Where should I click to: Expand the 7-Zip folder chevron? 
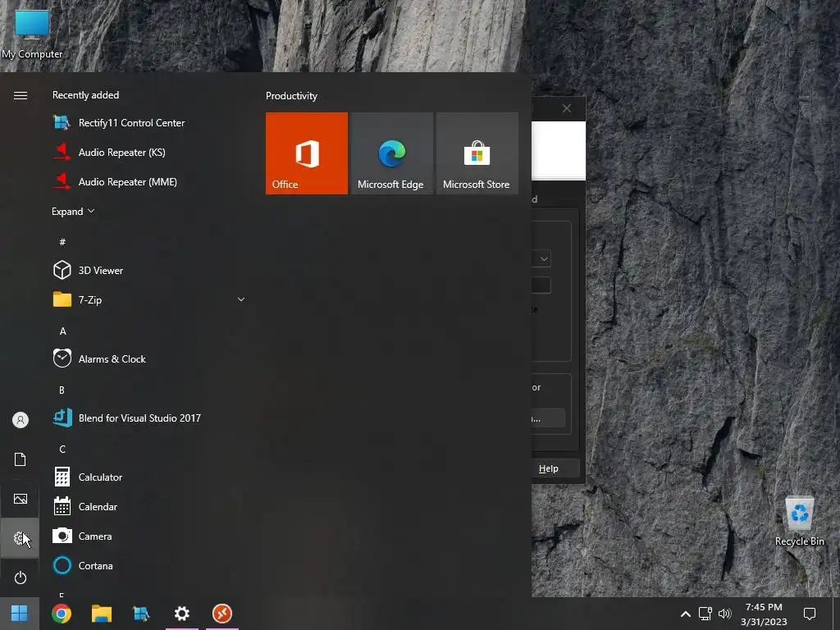tap(241, 299)
